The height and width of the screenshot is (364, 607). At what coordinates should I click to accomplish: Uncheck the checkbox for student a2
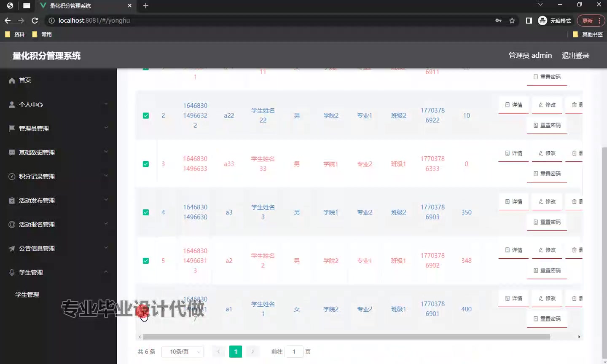145,260
